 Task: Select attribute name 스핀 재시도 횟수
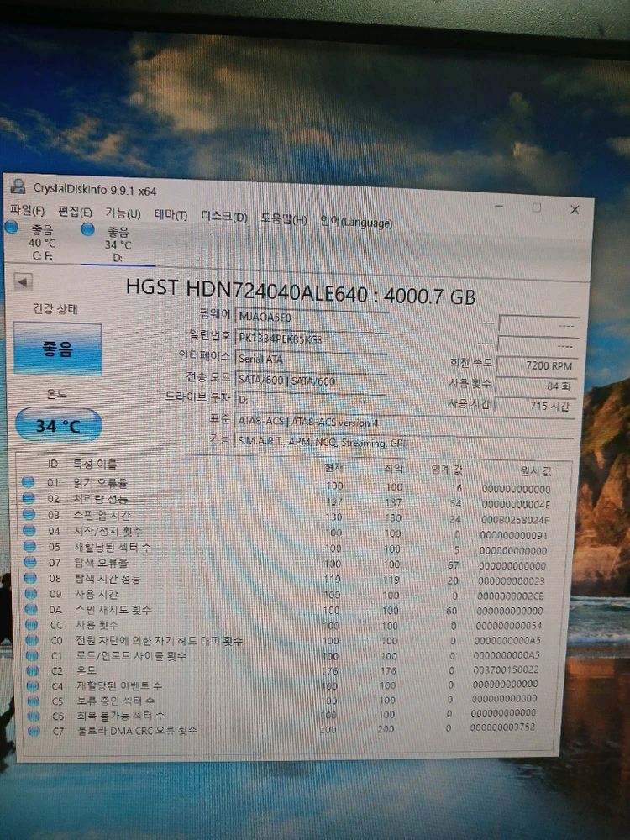click(113, 610)
